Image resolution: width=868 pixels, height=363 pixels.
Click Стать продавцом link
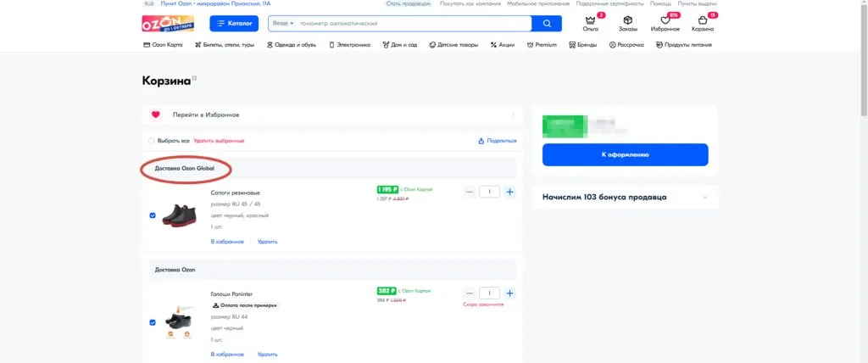coord(408,4)
